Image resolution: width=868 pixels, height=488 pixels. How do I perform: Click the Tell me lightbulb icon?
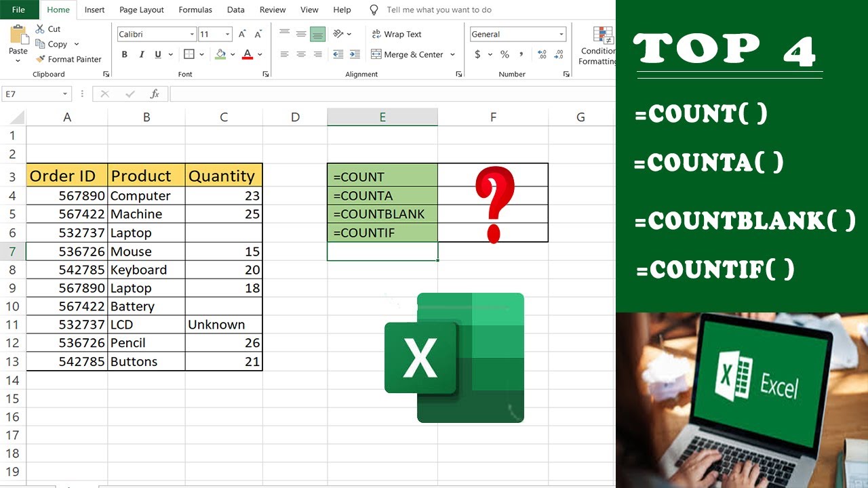pyautogui.click(x=374, y=10)
